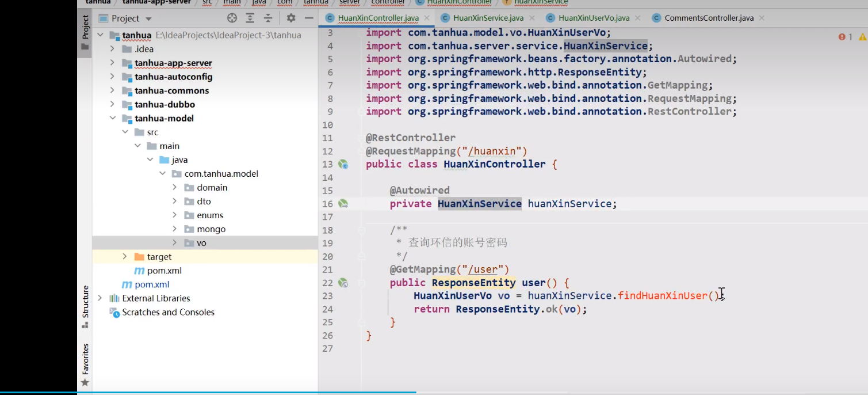
Task: Click the warning triangle indicator
Action: click(x=862, y=37)
